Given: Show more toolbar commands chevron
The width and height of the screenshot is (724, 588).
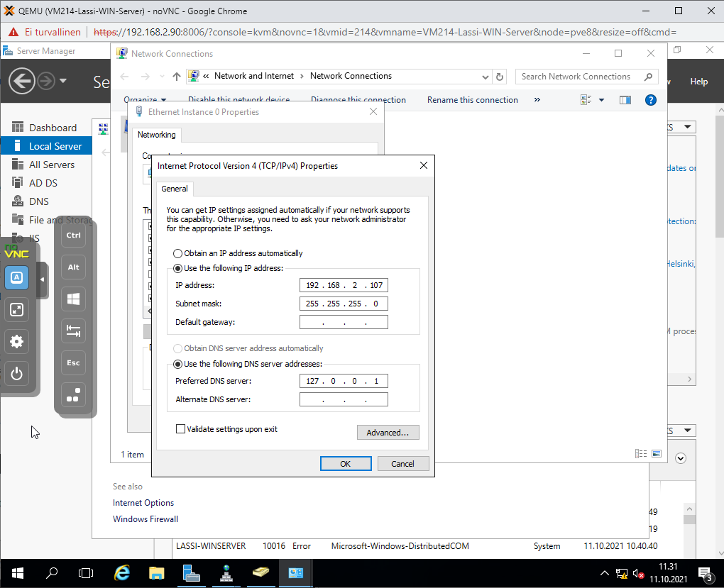Looking at the screenshot, I should (537, 100).
